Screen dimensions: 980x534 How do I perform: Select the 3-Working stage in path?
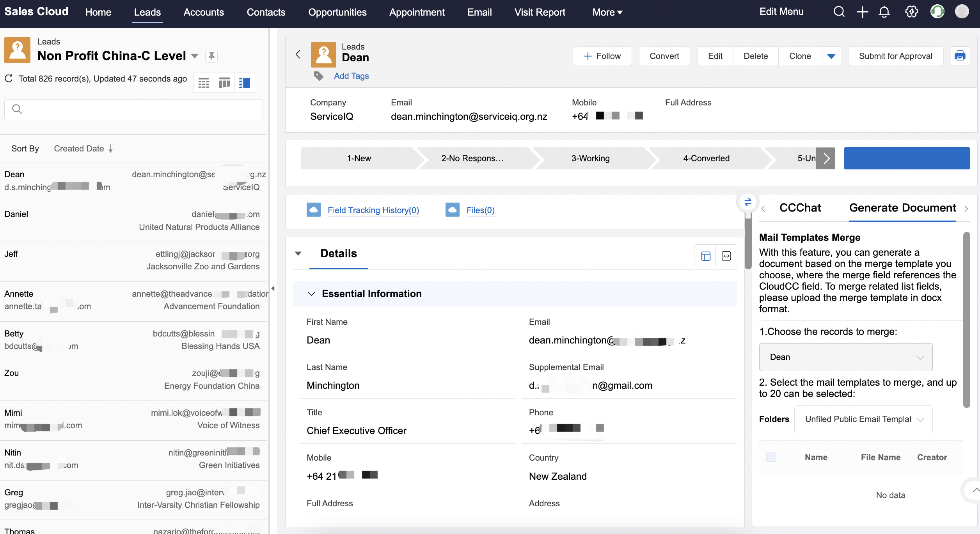tap(590, 158)
